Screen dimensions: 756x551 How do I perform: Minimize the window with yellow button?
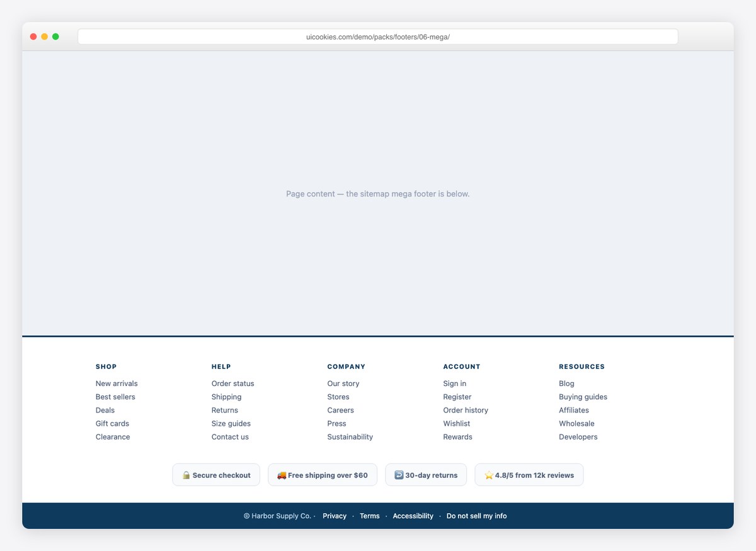(x=44, y=37)
